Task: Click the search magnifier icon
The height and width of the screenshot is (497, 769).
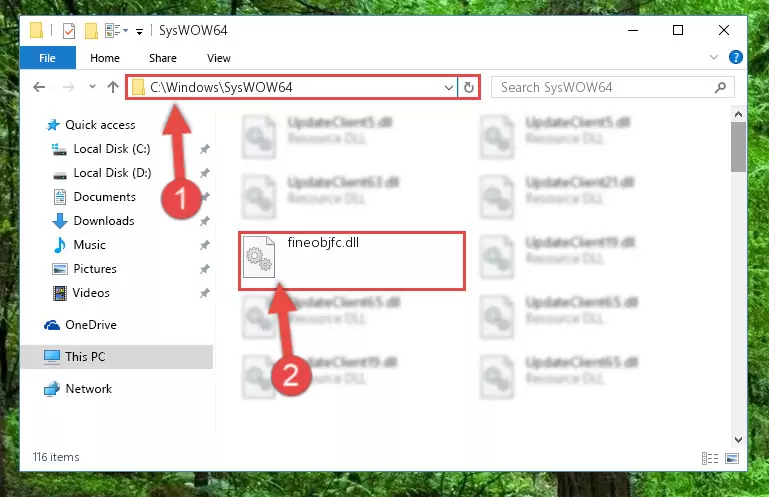Action: 720,87
